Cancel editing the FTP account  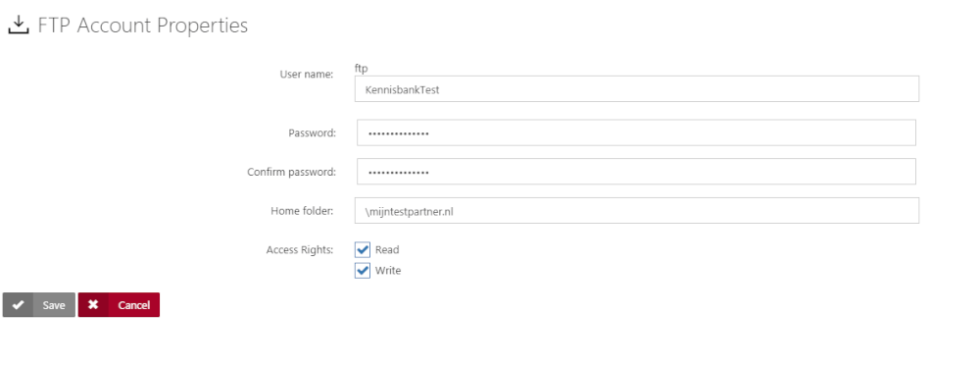tap(119, 305)
